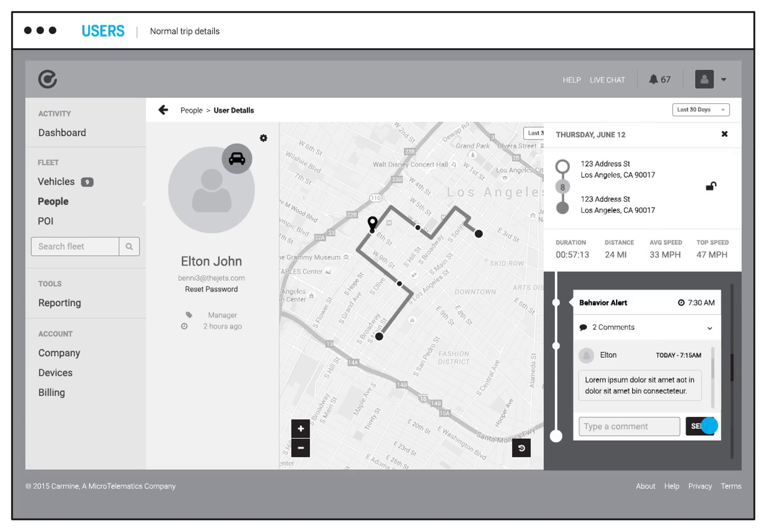Viewport: 767px width, 532px height.
Task: Open the Last 30 Days dropdown
Action: coord(700,110)
